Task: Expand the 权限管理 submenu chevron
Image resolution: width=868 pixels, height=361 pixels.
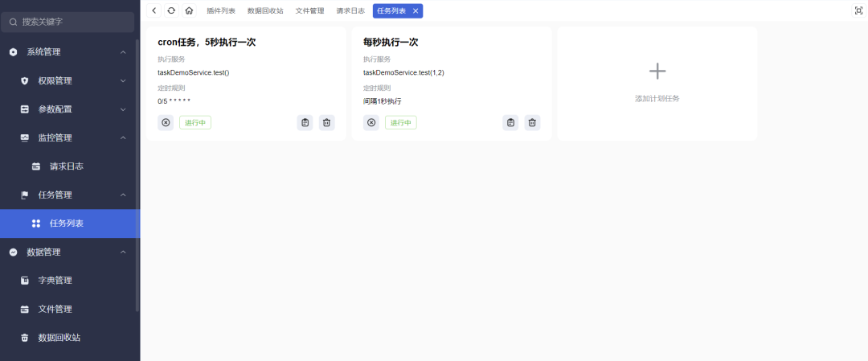Action: pyautogui.click(x=123, y=81)
